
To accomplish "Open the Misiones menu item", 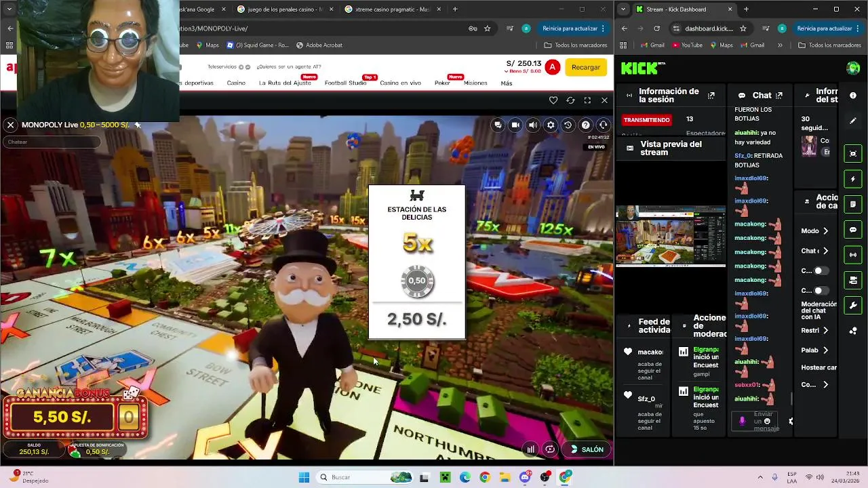I will 475,83.
